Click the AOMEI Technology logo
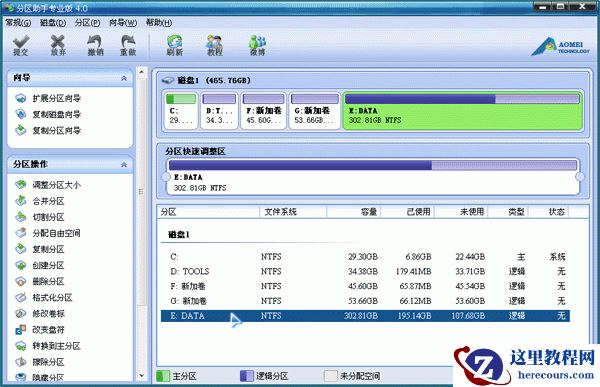The width and height of the screenshot is (600, 387). point(561,47)
